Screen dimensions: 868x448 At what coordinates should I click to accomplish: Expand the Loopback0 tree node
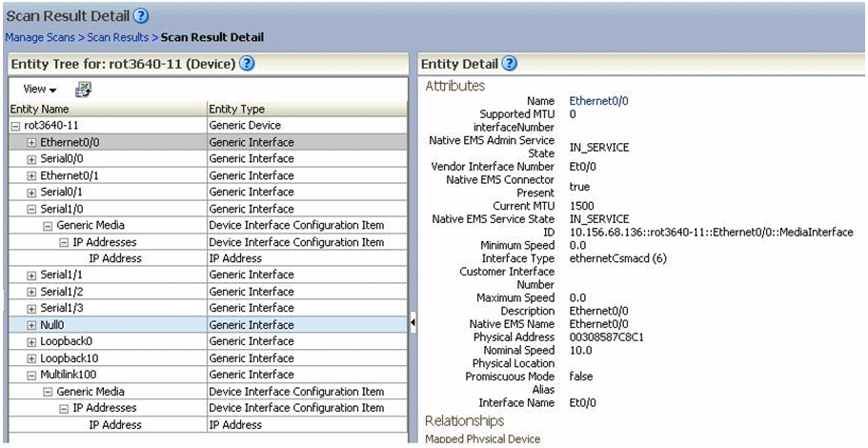click(31, 341)
